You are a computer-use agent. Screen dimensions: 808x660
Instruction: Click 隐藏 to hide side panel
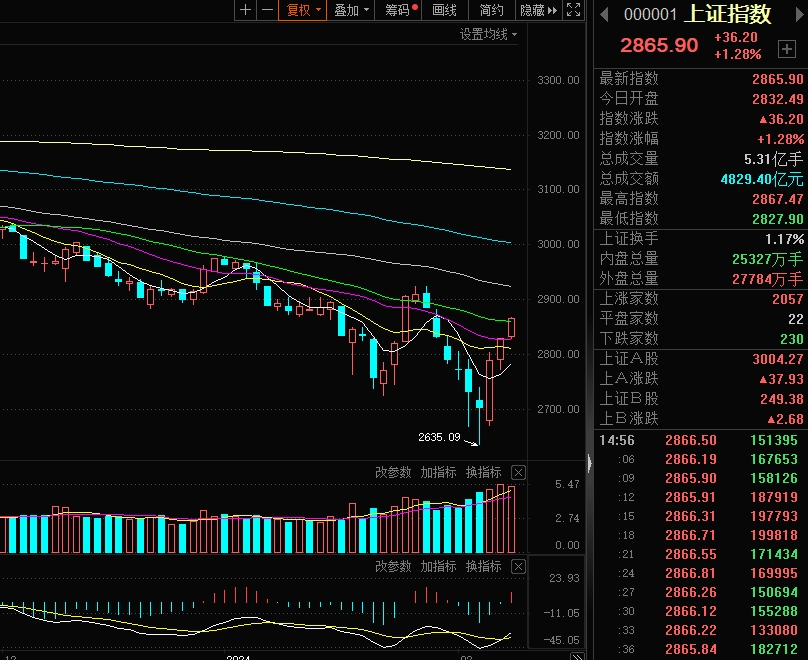click(x=538, y=10)
